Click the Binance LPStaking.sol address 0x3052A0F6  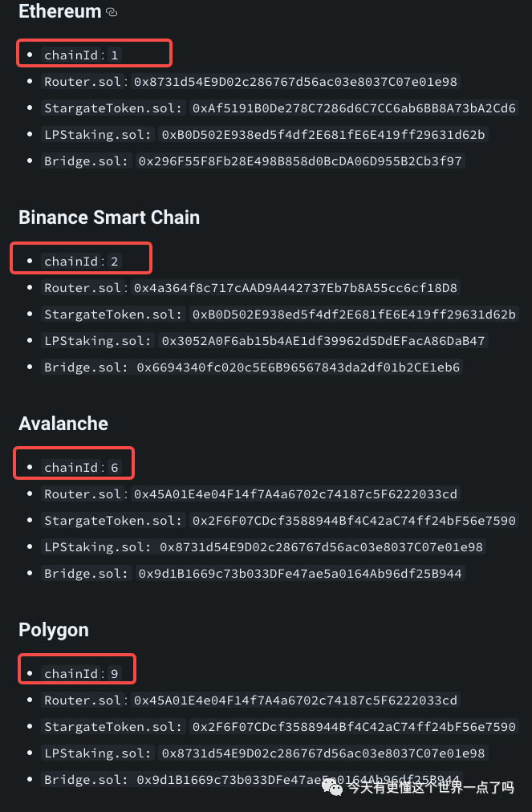[x=323, y=340]
